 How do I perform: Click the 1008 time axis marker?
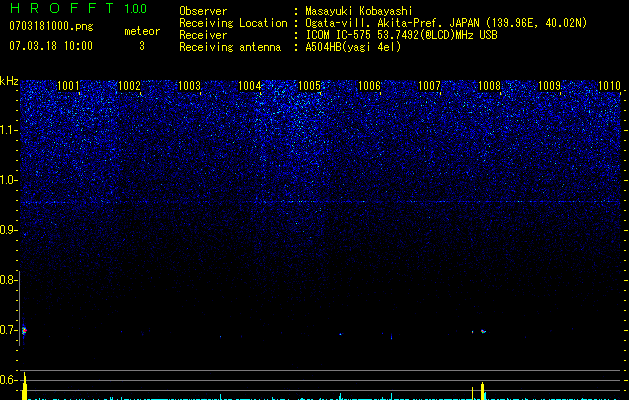[x=489, y=85]
